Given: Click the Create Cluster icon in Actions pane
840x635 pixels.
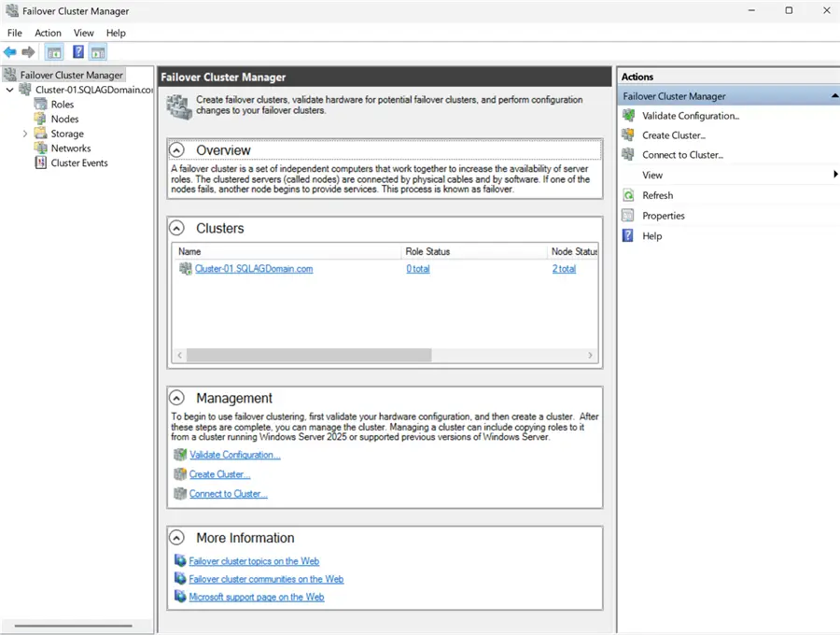Looking at the screenshot, I should click(x=628, y=135).
